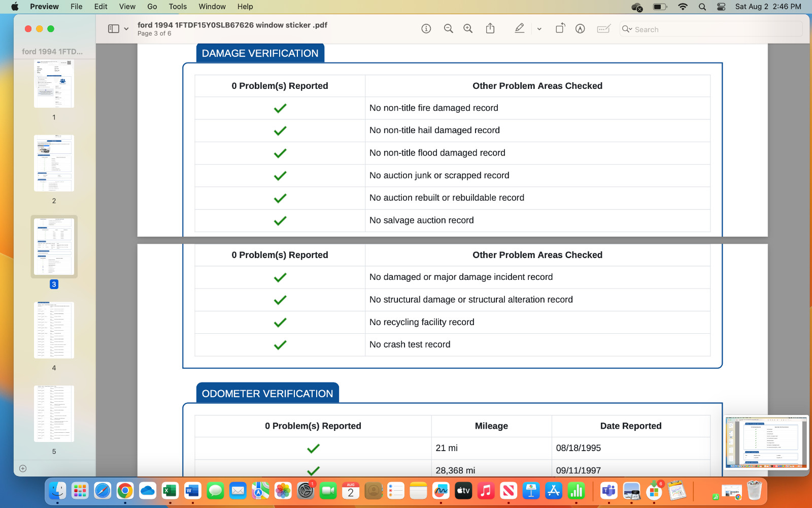Open Finder from the Dock
Image resolution: width=812 pixels, height=508 pixels.
[x=57, y=491]
